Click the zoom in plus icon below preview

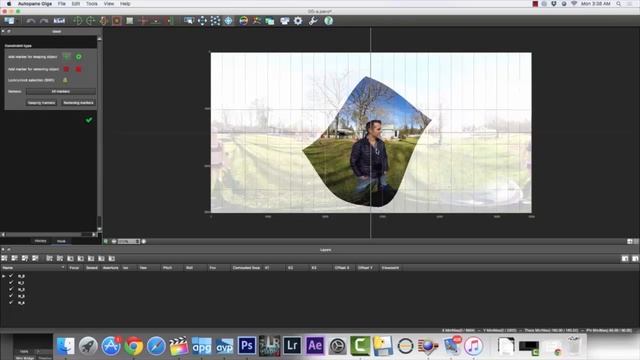click(x=144, y=241)
